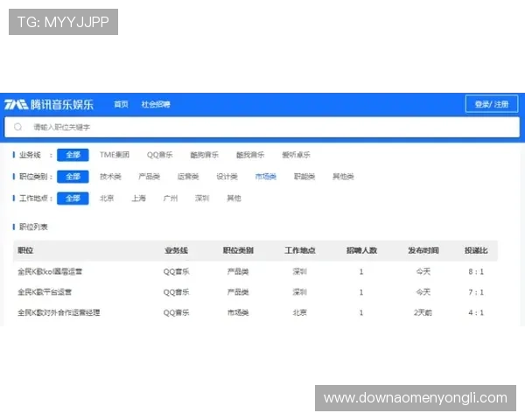This screenshot has width=525, height=420.
Task: Filter 业务线 by 酷我音乐
Action: (x=250, y=155)
